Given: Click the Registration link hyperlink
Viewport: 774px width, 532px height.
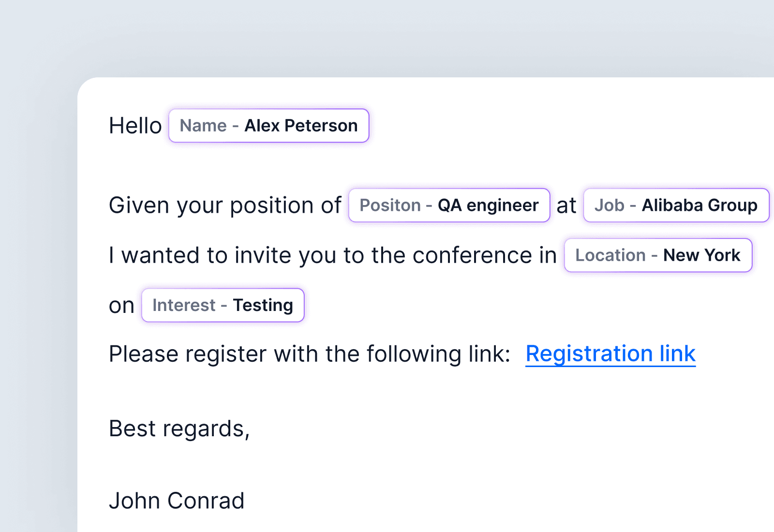Looking at the screenshot, I should coord(610,354).
